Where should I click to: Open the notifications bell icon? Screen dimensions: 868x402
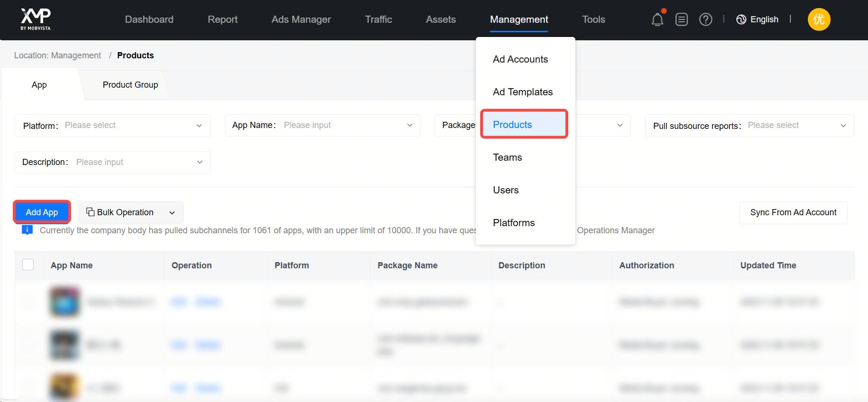click(x=657, y=19)
